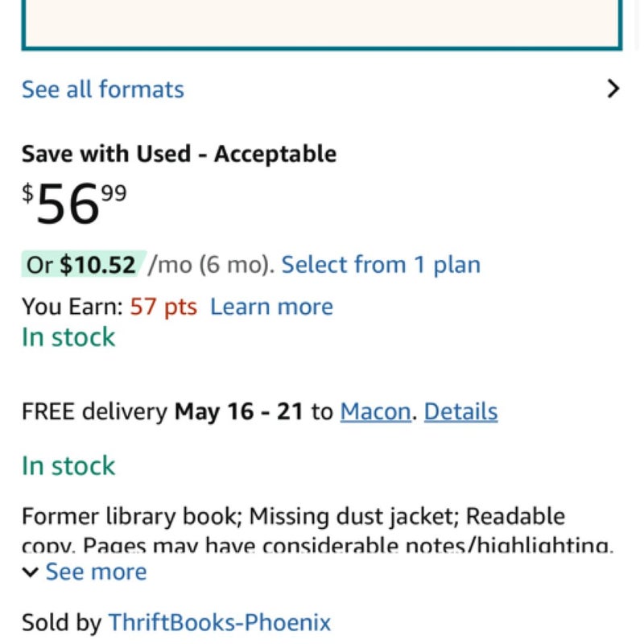Click the /mo (6 mo) installment text
Image resolution: width=644 pixels, height=644 pixels.
pyautogui.click(x=211, y=265)
